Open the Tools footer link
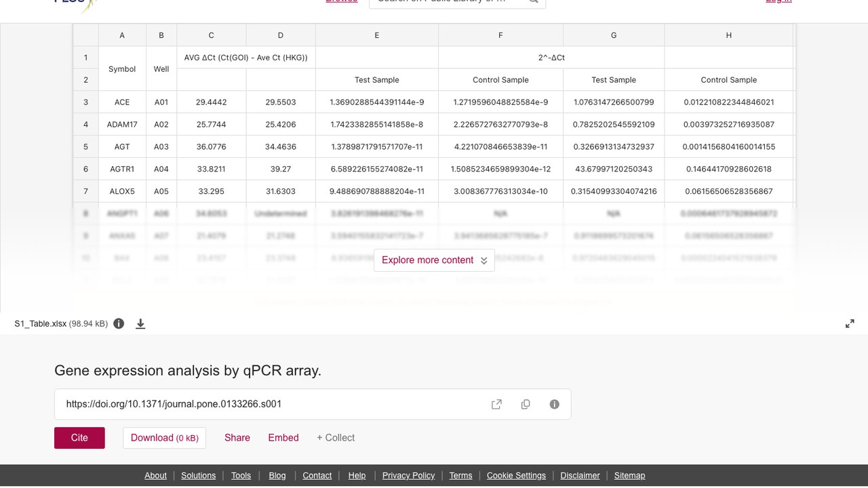The height and width of the screenshot is (488, 868). [x=241, y=476]
